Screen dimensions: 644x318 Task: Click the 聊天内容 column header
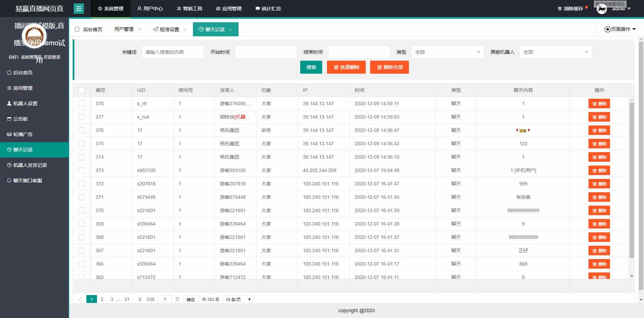click(x=523, y=90)
